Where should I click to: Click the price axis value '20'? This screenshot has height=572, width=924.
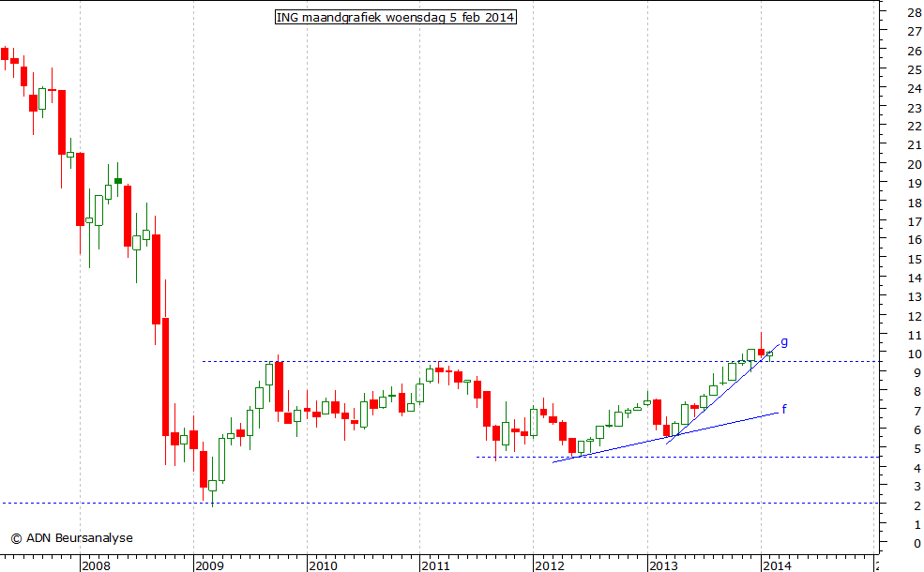click(915, 165)
